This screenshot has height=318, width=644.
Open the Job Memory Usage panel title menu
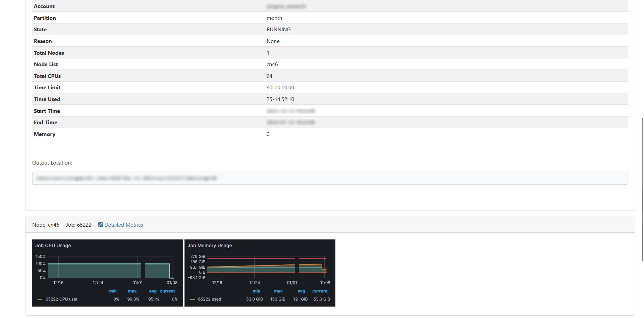210,245
